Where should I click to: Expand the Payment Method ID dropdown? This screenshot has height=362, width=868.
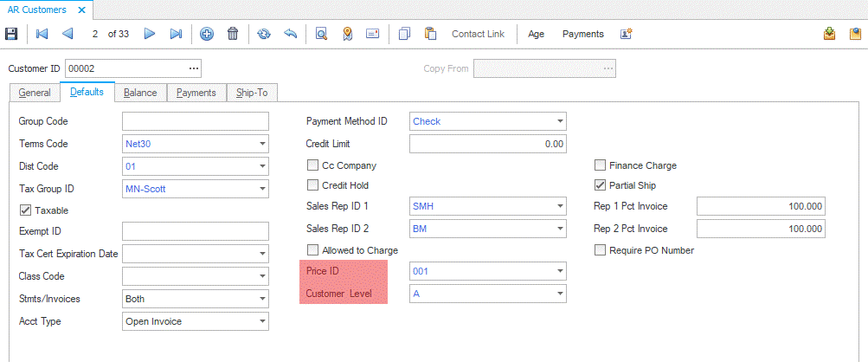tap(560, 121)
